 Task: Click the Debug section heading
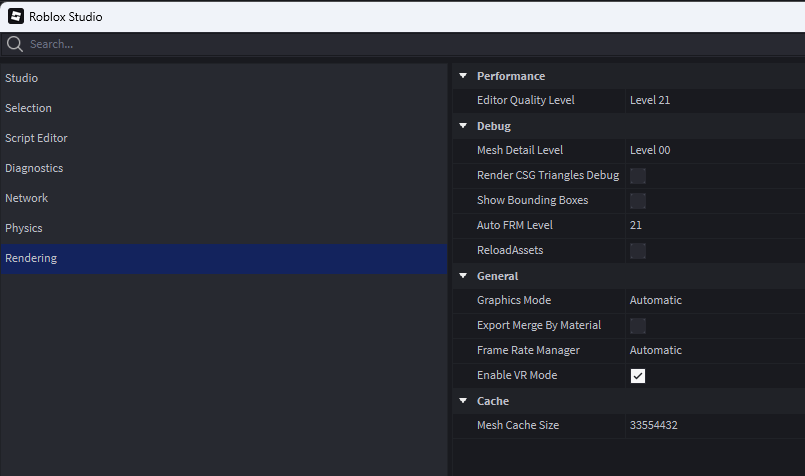point(494,126)
